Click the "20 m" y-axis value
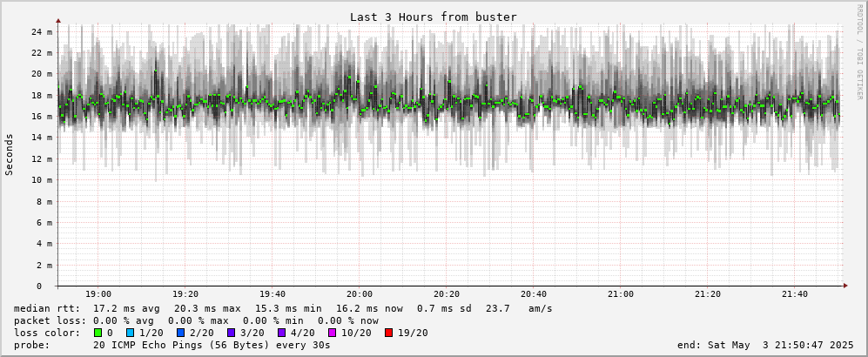 tap(42, 74)
